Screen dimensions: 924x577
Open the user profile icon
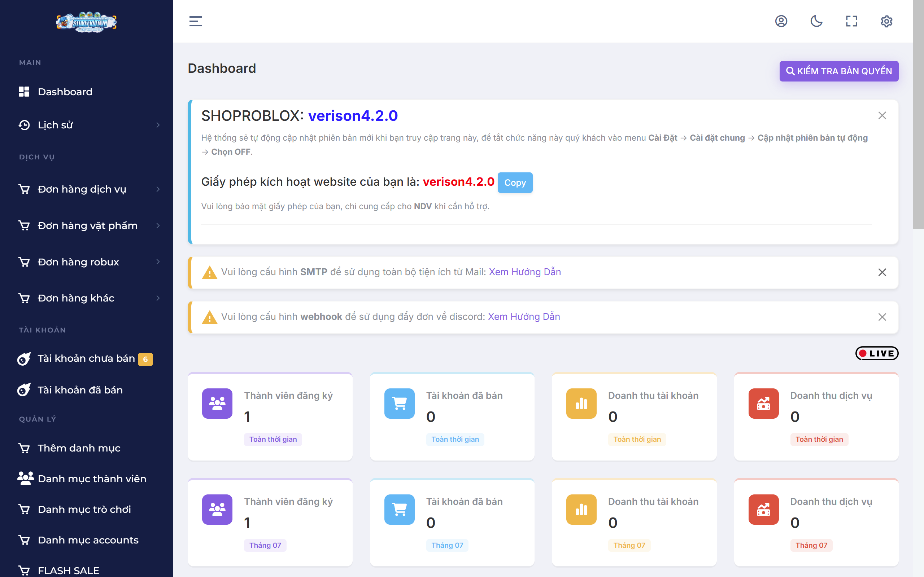coord(781,21)
